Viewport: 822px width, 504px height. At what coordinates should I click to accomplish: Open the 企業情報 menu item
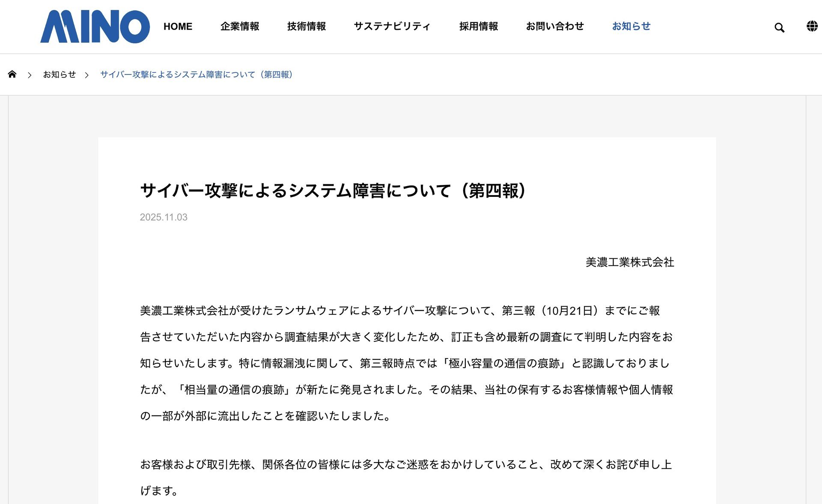[240, 27]
